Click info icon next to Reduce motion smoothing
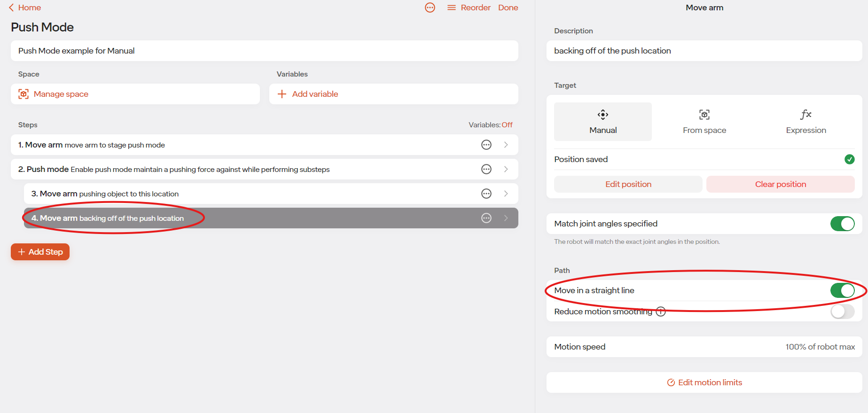 pos(661,311)
